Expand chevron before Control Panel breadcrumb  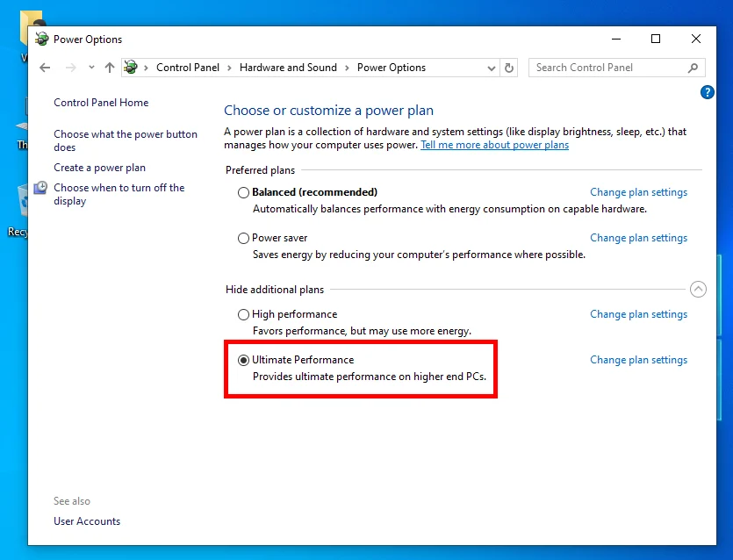tap(146, 68)
